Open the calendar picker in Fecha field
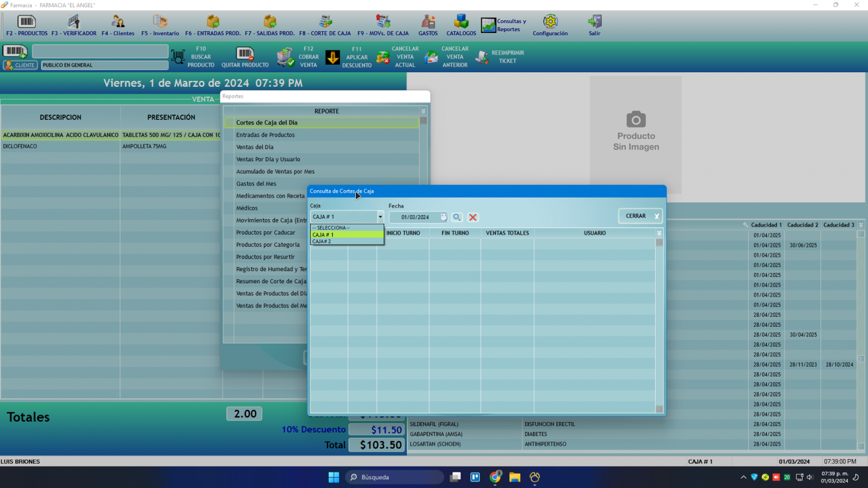 444,217
